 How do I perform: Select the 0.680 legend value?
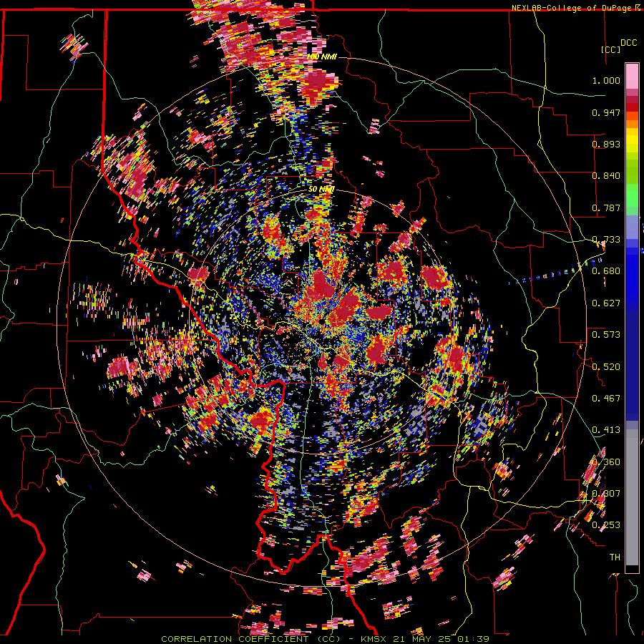(x=606, y=271)
